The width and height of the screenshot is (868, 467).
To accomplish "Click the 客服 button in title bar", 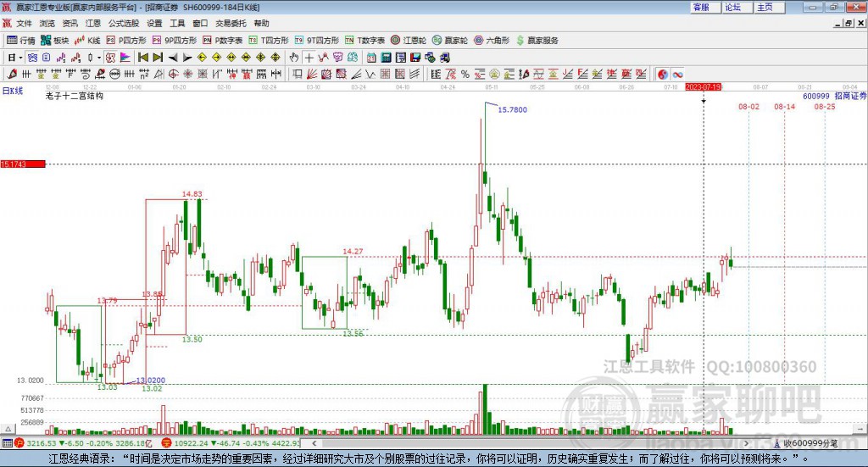I will click(704, 7).
